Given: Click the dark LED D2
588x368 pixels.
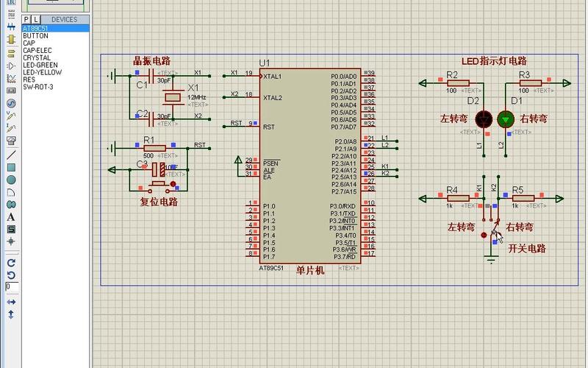Looking at the screenshot, I should 484,119.
